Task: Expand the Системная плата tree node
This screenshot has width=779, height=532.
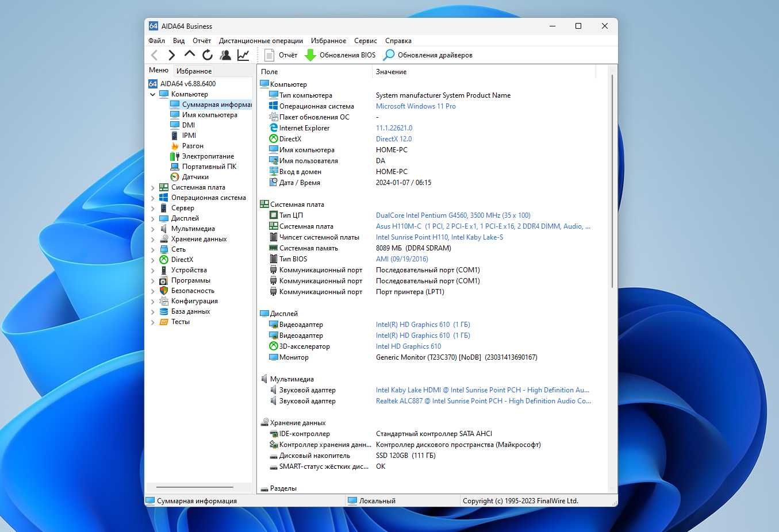Action: [153, 187]
